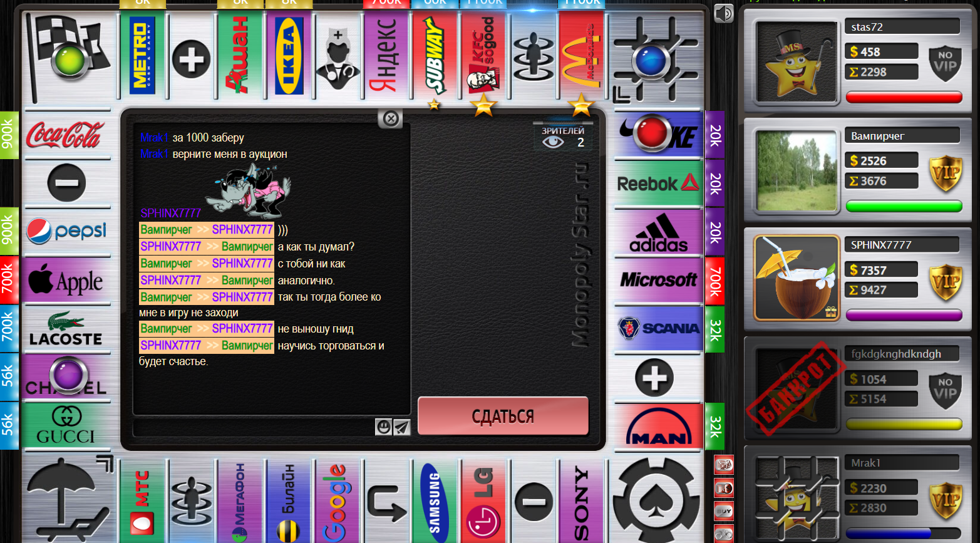Open Вампирчег player avatar
980x543 pixels.
pyautogui.click(x=797, y=170)
